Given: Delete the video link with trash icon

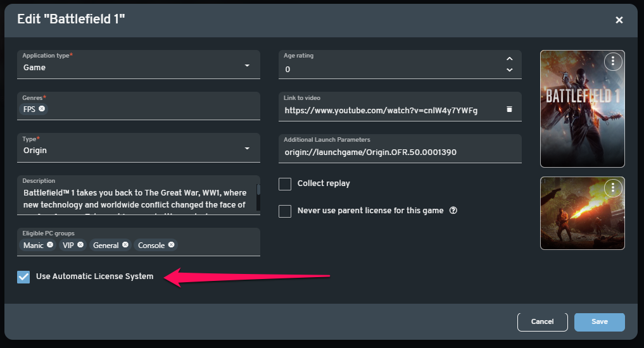Looking at the screenshot, I should [x=509, y=109].
